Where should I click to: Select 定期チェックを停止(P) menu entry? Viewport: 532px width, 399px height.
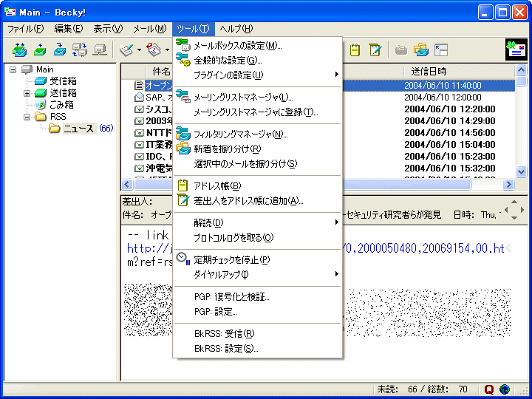tap(258, 260)
